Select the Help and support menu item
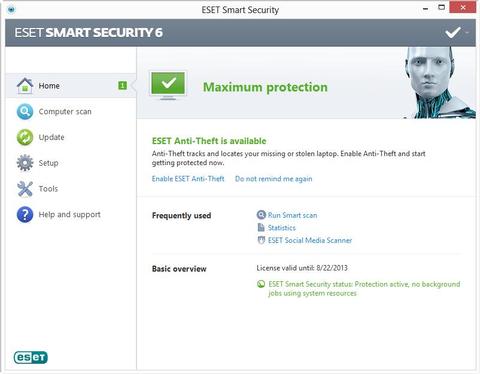The image size is (480, 374). [71, 214]
